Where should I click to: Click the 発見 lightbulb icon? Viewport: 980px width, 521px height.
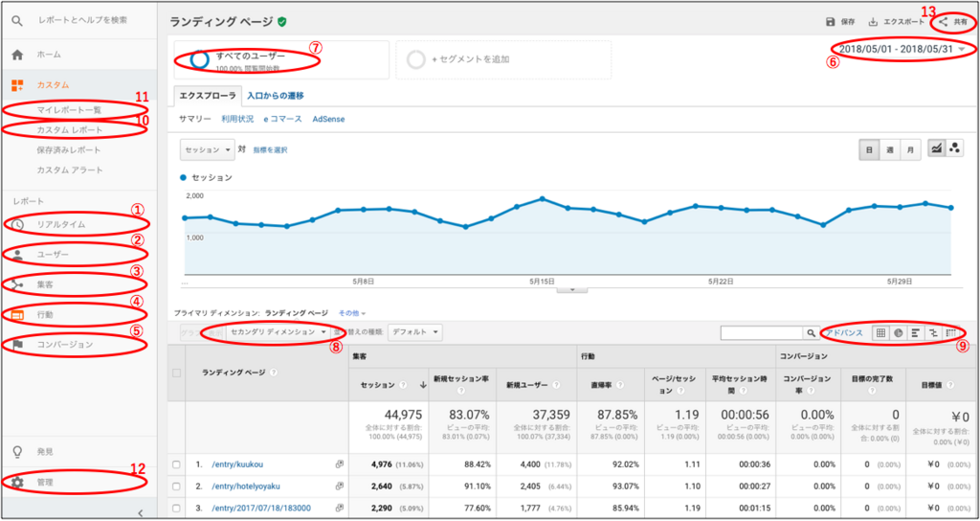[x=17, y=451]
